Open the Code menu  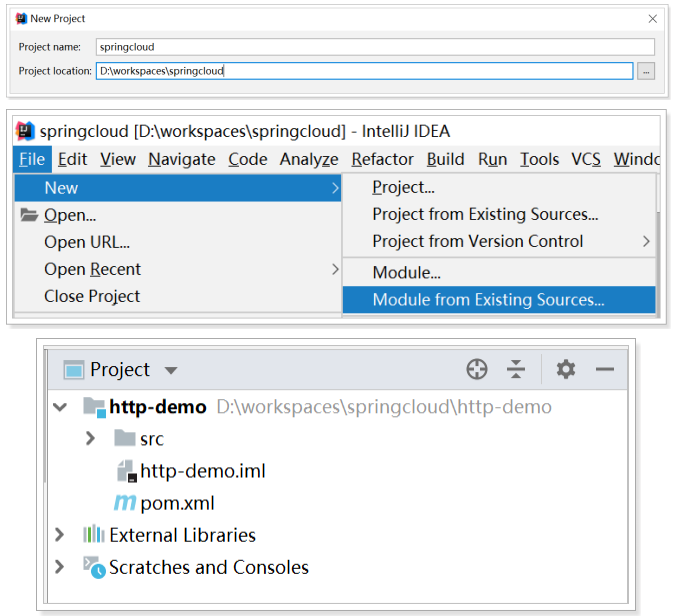tap(248, 160)
